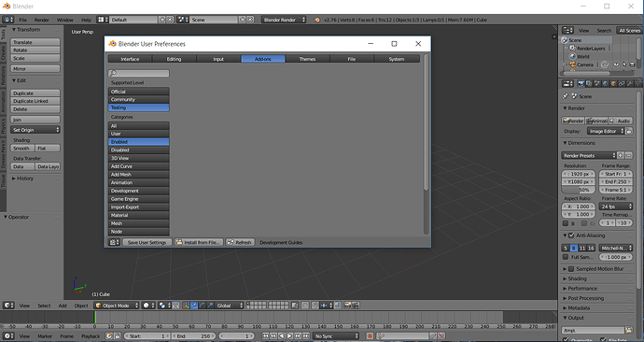This screenshot has height=342, width=644.
Task: Click the add-on search field
Action: click(x=138, y=73)
